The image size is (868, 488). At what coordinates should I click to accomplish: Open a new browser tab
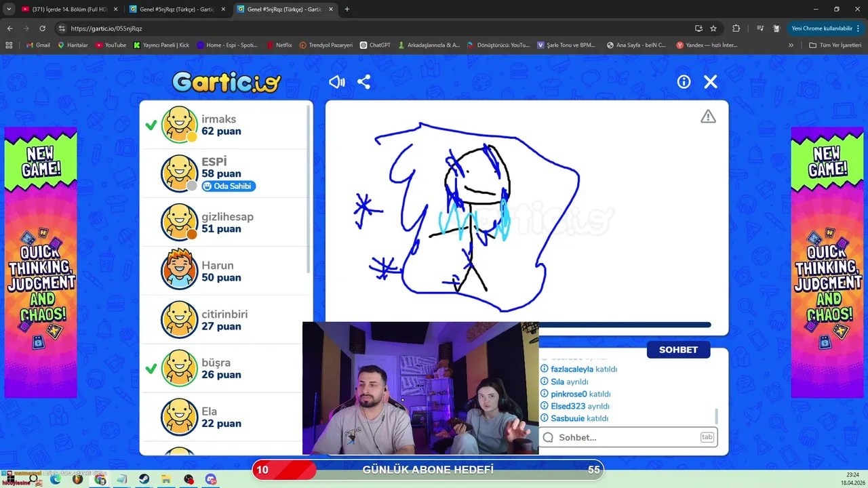[347, 9]
